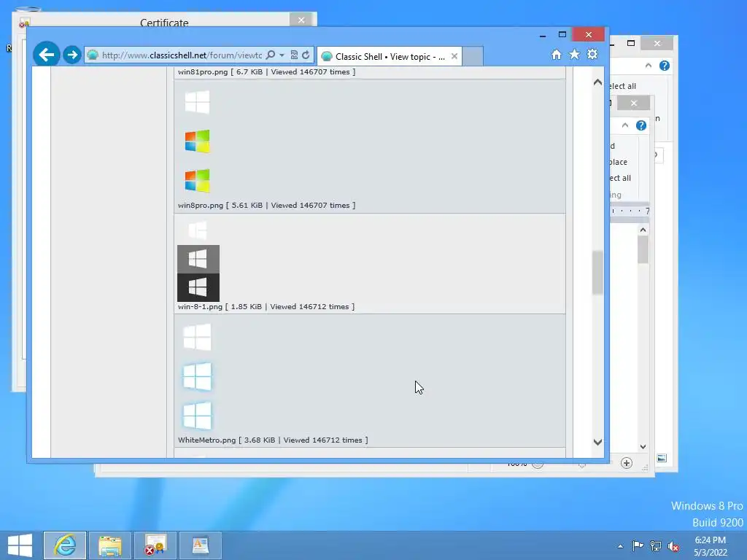
Task: Click the muted volume tray icon
Action: [x=673, y=547]
